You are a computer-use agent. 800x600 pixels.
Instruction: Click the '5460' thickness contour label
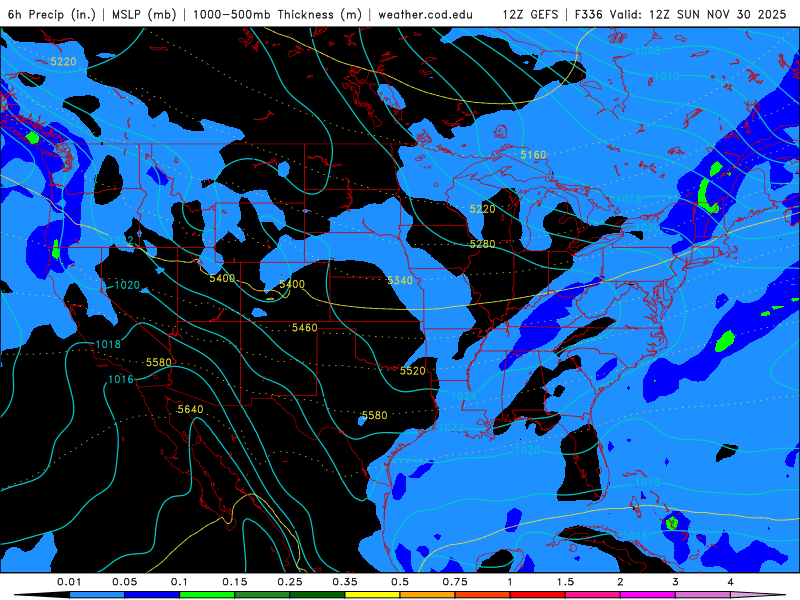[x=305, y=328]
